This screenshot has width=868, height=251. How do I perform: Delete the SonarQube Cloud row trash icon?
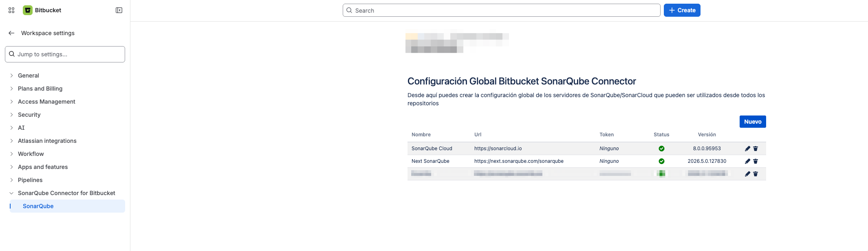pos(756,149)
